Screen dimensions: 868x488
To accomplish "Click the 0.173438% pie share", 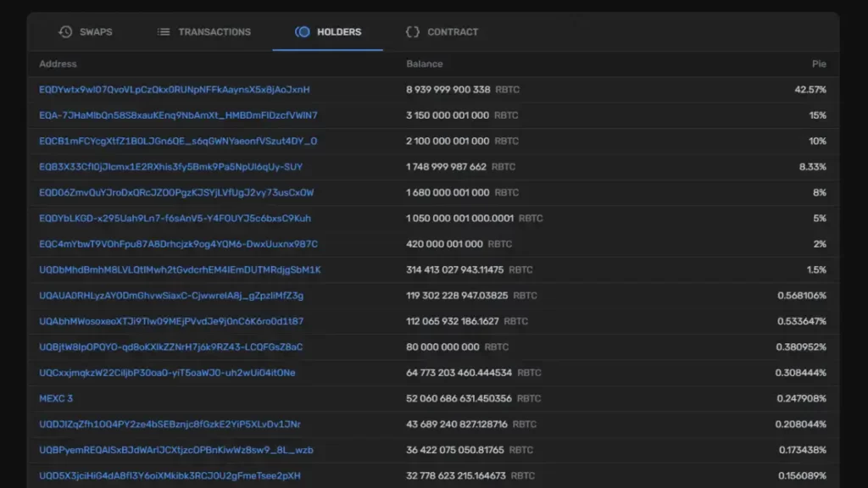I will (802, 450).
